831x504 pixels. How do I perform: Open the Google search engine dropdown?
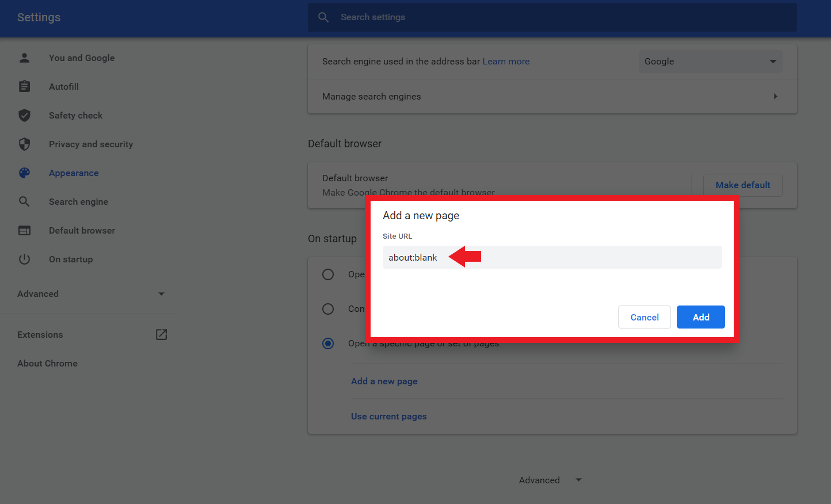point(710,61)
